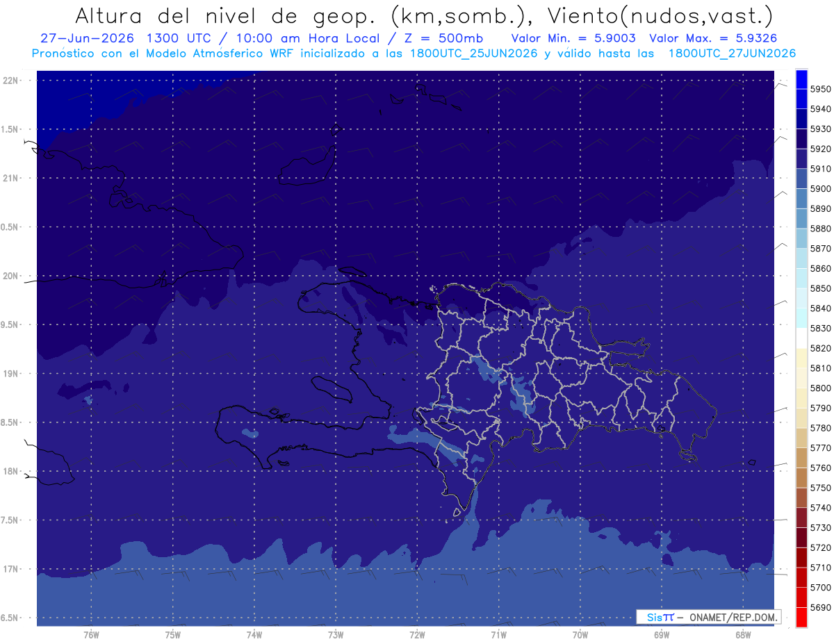Pick the pale yellow band between 5800 and 5810
Image resolution: width=834 pixels, height=644 pixels.
(x=801, y=378)
